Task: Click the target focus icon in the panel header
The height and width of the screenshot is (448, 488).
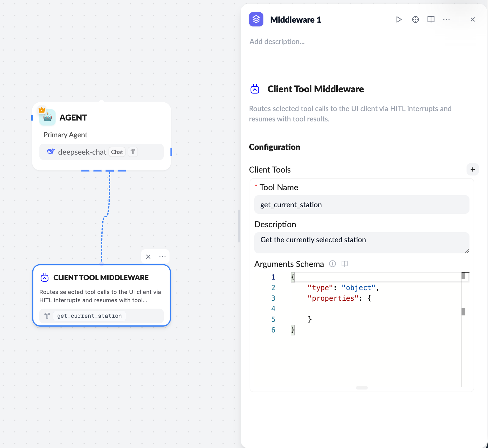Action: (415, 19)
